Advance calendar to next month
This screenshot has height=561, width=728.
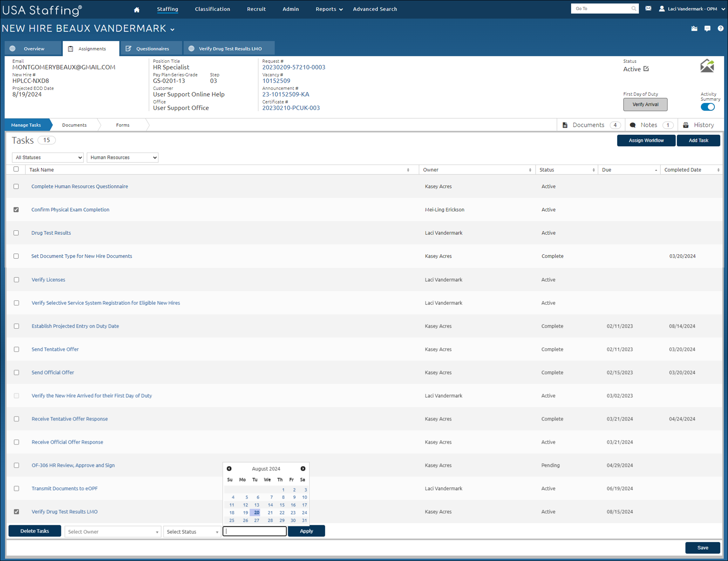click(303, 468)
